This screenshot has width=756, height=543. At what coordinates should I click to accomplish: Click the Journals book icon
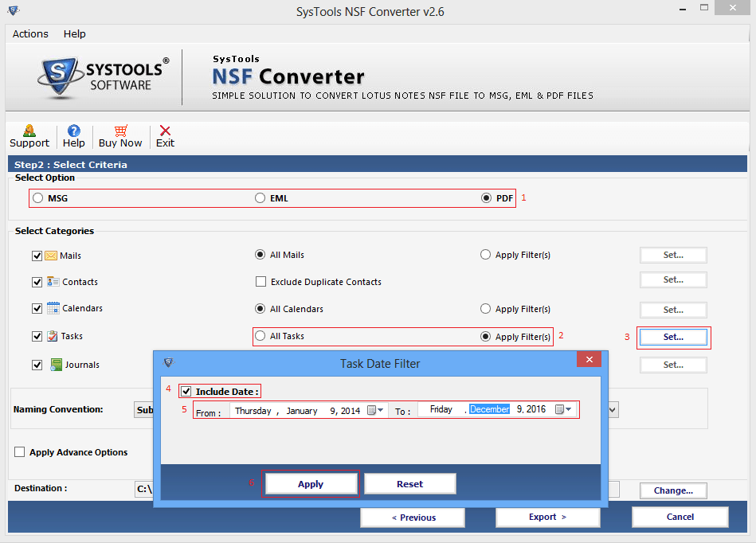click(57, 364)
